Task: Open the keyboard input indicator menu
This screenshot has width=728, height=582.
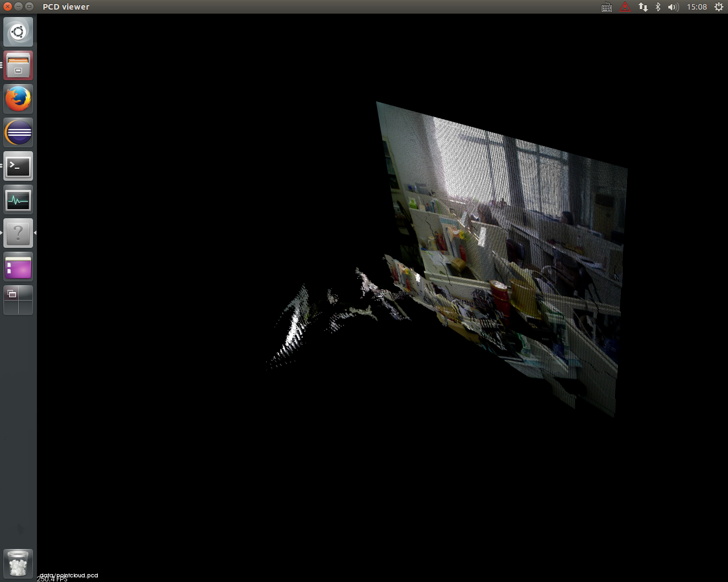Action: tap(607, 7)
